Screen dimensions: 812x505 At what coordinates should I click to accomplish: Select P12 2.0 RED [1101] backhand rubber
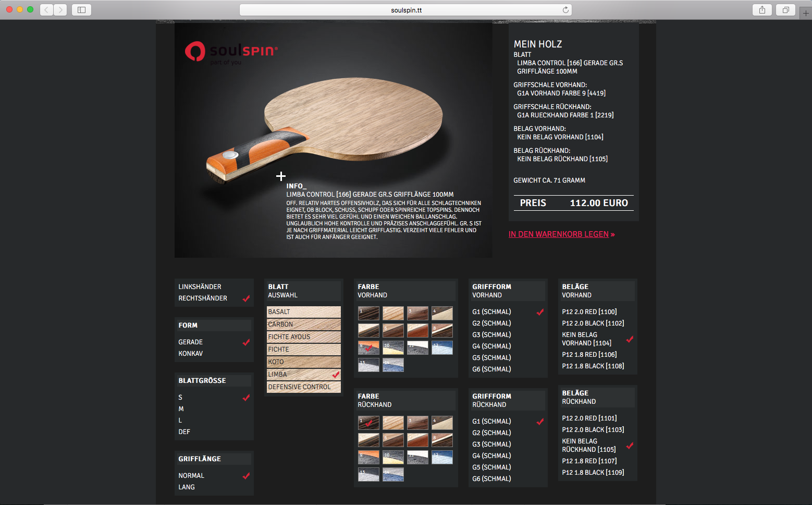589,418
